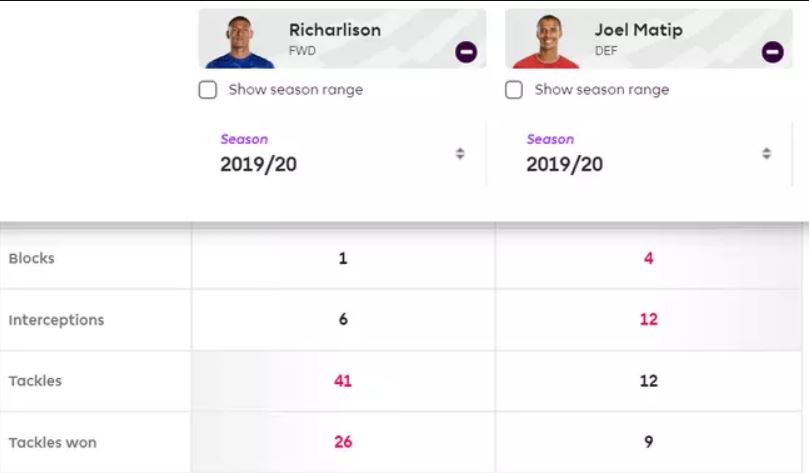Open Joel Matip's 2019/20 season dropdown
Viewport: 809px width, 473px height.
click(x=649, y=153)
